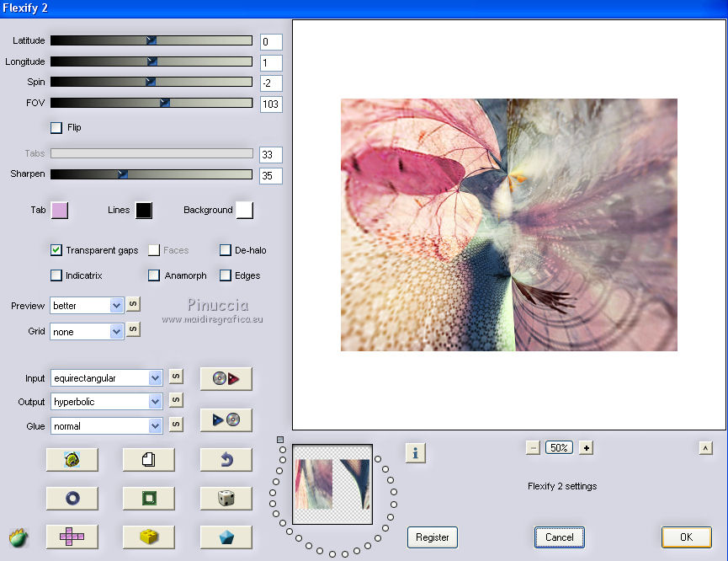Click the load preset disc-and-arrow button
The image size is (728, 561).
[226, 378]
